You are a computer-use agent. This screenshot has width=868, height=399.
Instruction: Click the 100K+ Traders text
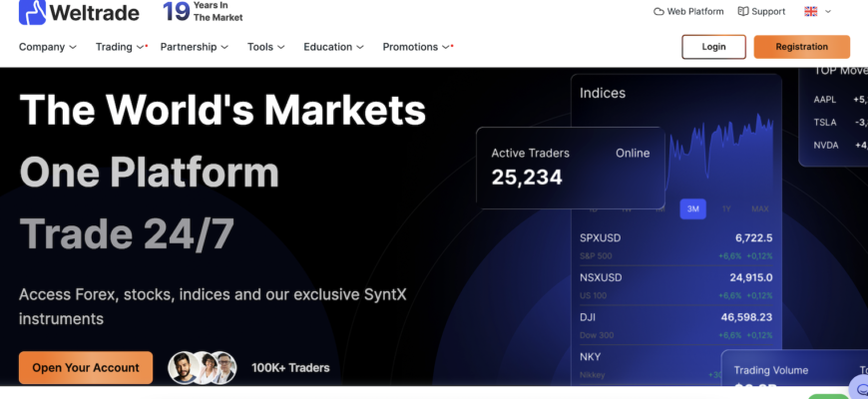tap(290, 368)
